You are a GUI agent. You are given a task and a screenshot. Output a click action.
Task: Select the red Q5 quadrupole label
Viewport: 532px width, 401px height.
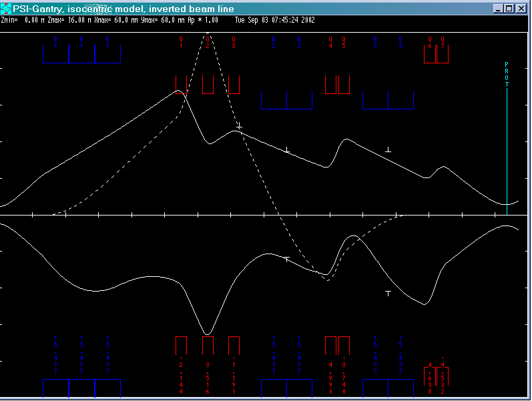tap(344, 43)
